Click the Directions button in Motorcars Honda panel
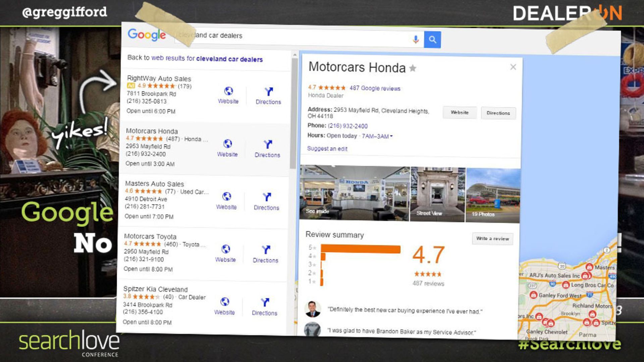Viewport: 644px width, 362px height. point(498,113)
